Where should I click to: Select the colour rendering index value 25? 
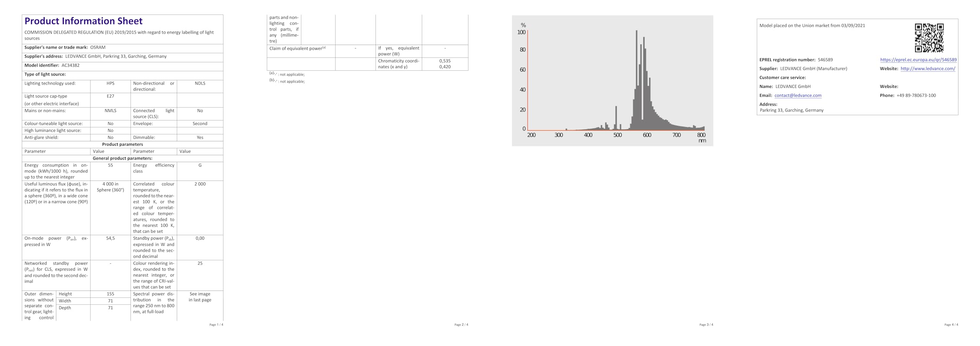[200, 263]
